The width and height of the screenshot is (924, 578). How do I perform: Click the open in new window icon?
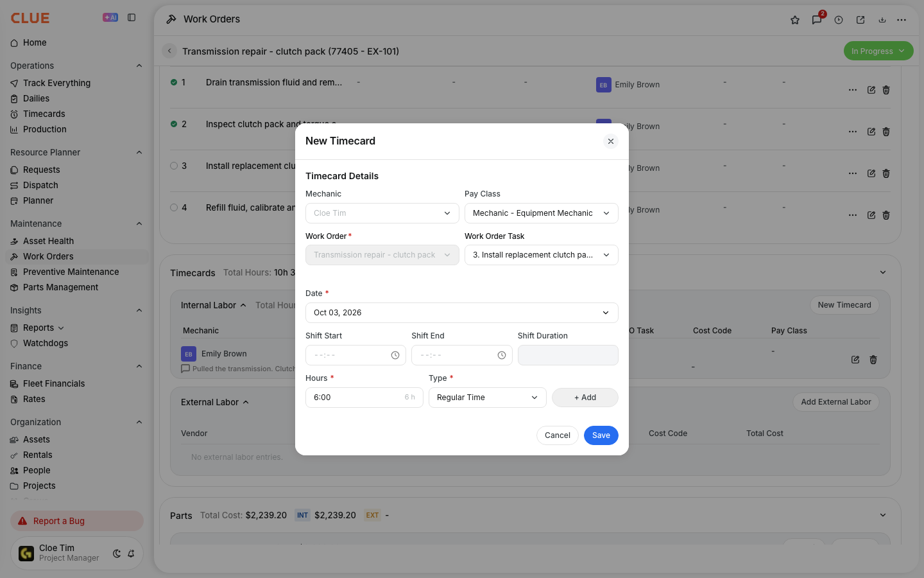[860, 20]
